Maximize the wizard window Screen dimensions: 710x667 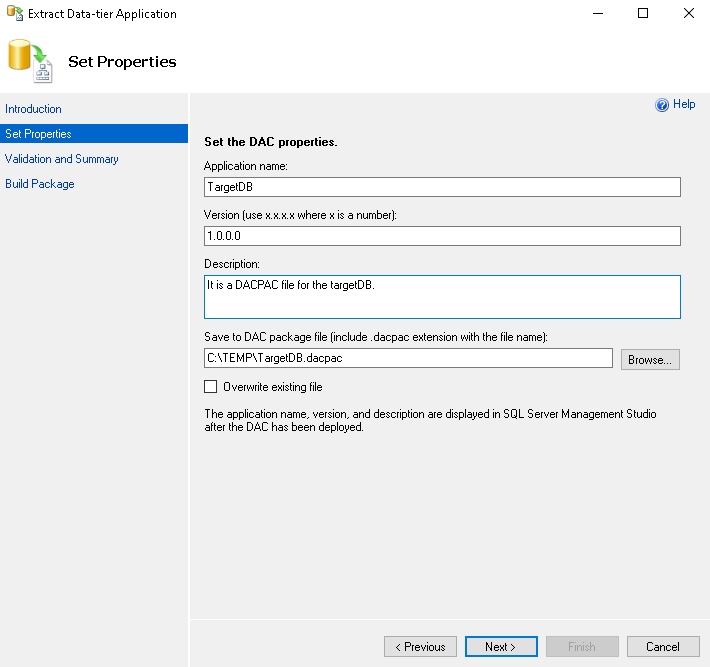coord(643,14)
